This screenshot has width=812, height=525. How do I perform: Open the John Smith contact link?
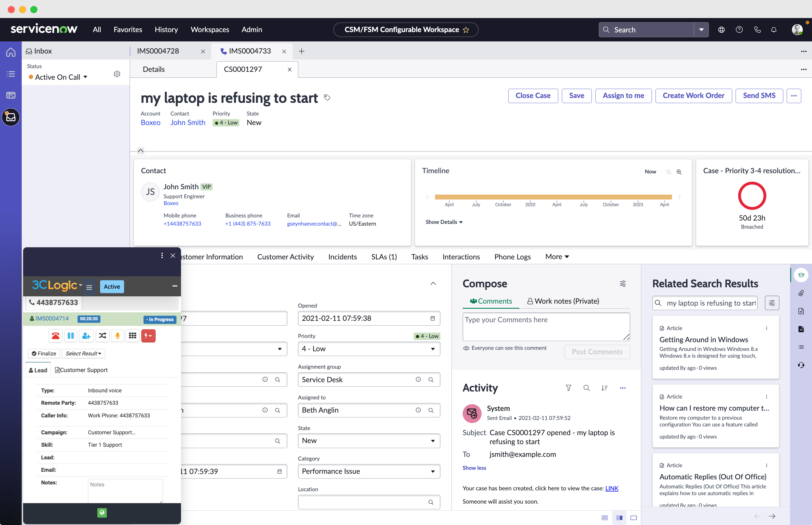tap(188, 123)
